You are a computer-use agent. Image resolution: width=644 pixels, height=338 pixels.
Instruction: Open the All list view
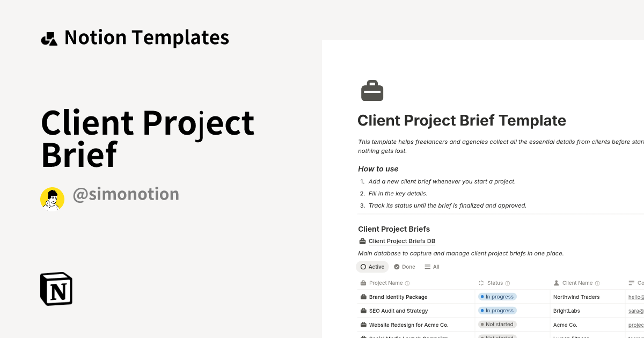pos(431,267)
